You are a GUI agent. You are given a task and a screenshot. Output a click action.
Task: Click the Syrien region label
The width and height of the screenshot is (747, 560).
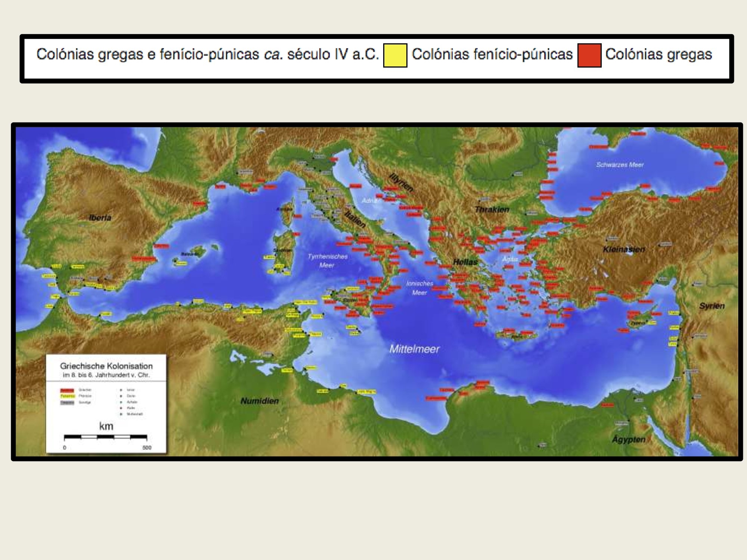click(x=712, y=306)
